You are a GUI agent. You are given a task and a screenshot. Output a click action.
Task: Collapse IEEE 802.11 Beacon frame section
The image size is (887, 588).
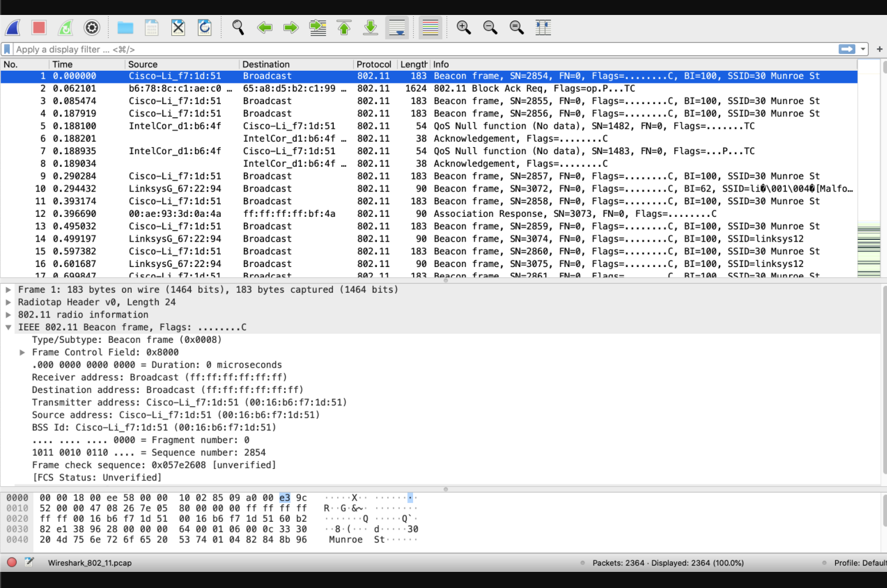pyautogui.click(x=9, y=327)
